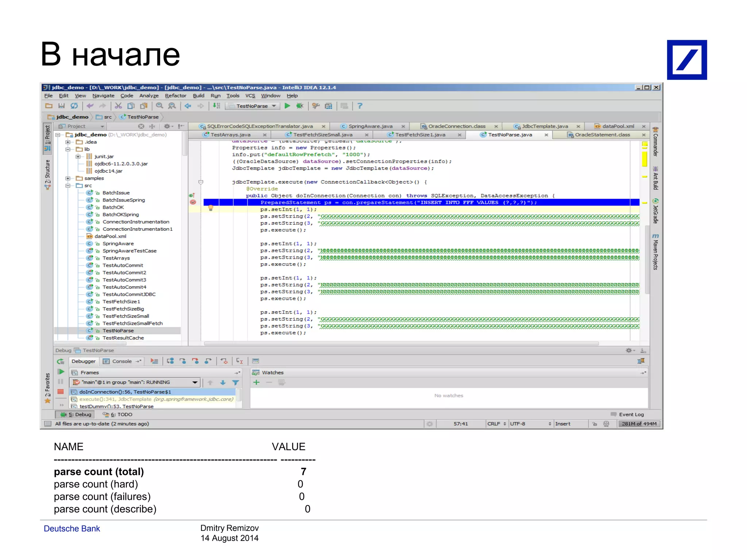Click Scroll from Source in the Project panel
747x560 pixels.
141,126
